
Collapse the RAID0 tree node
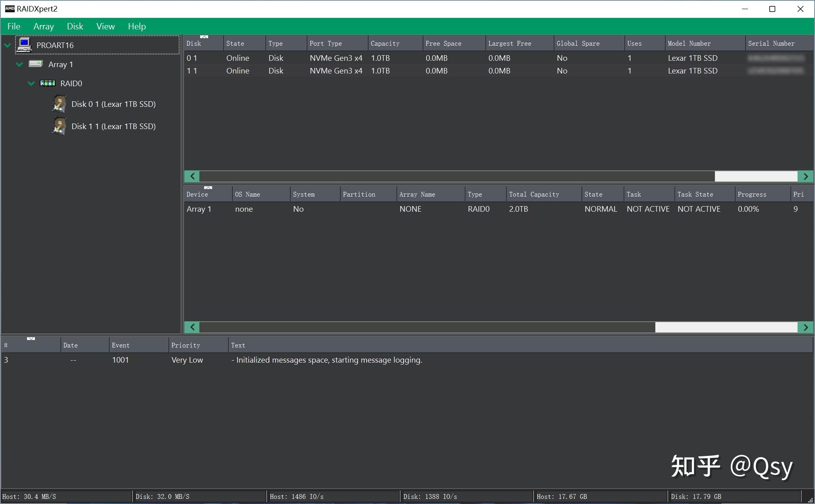31,83
